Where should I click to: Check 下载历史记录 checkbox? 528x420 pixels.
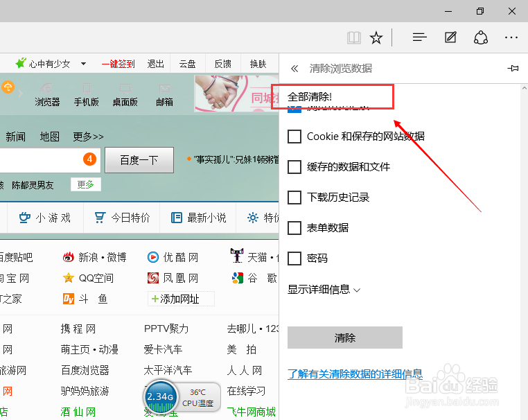coord(294,198)
